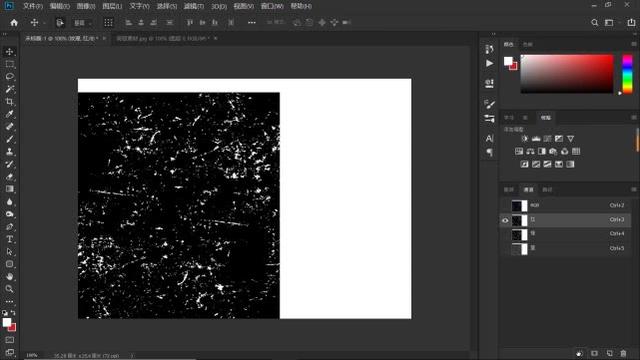Hide the Red channel with its eye icon
Image resolution: width=640 pixels, height=360 pixels.
click(x=505, y=220)
